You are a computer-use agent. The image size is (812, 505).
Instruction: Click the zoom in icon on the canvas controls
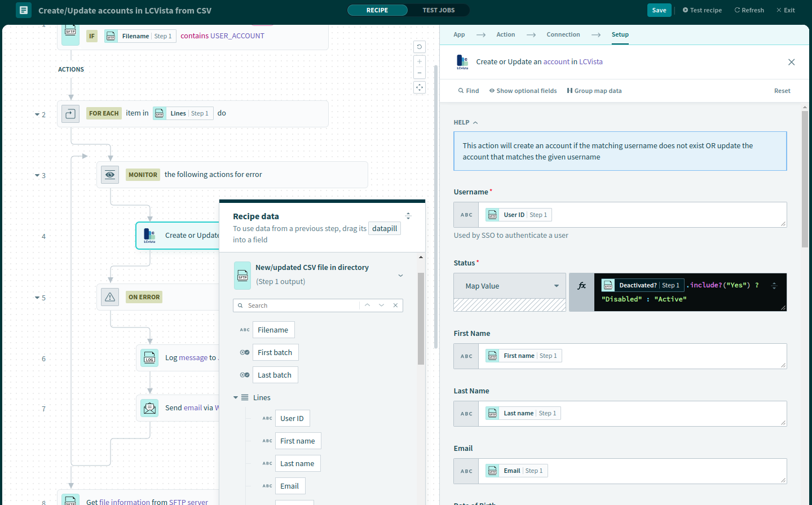click(x=419, y=61)
